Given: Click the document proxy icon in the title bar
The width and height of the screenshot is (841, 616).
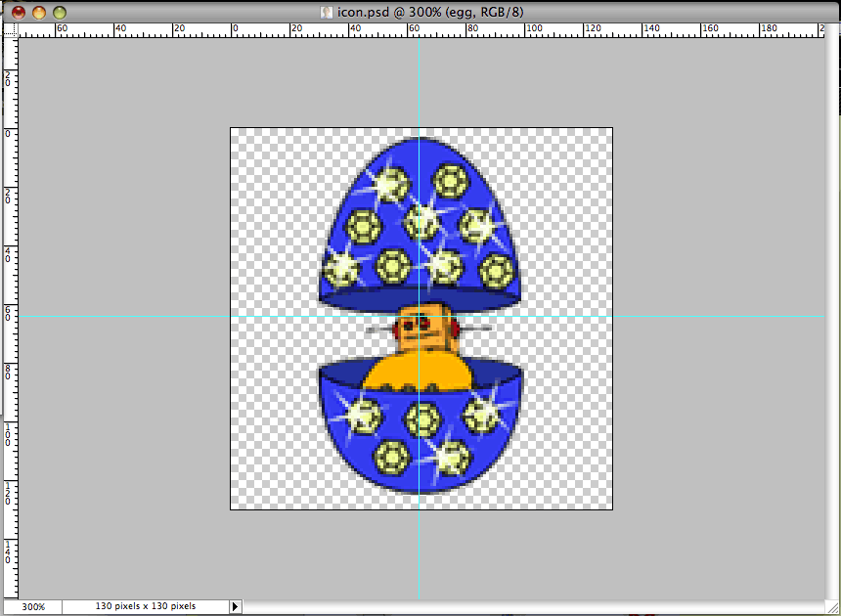Looking at the screenshot, I should (x=326, y=12).
